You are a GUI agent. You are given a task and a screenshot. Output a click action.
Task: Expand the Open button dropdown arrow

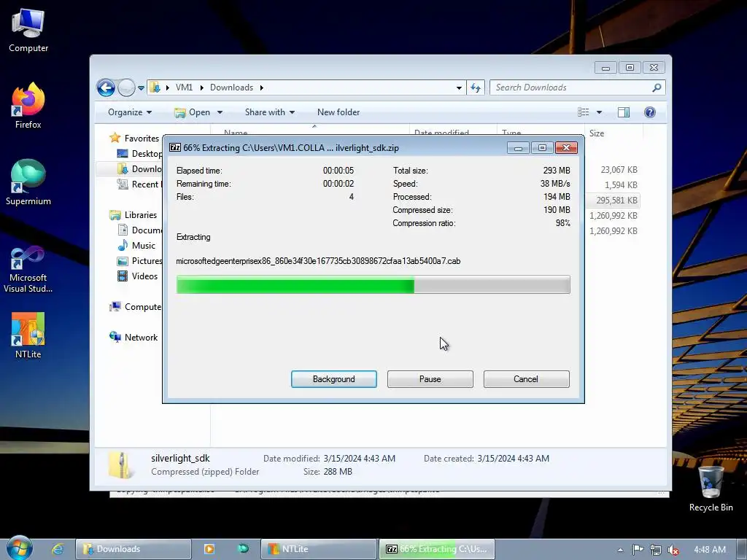point(220,112)
